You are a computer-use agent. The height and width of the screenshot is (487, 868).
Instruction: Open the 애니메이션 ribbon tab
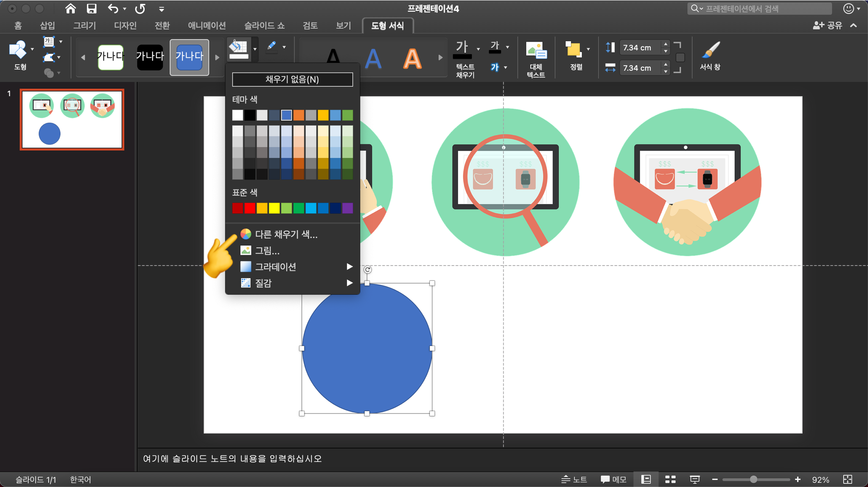click(x=207, y=26)
